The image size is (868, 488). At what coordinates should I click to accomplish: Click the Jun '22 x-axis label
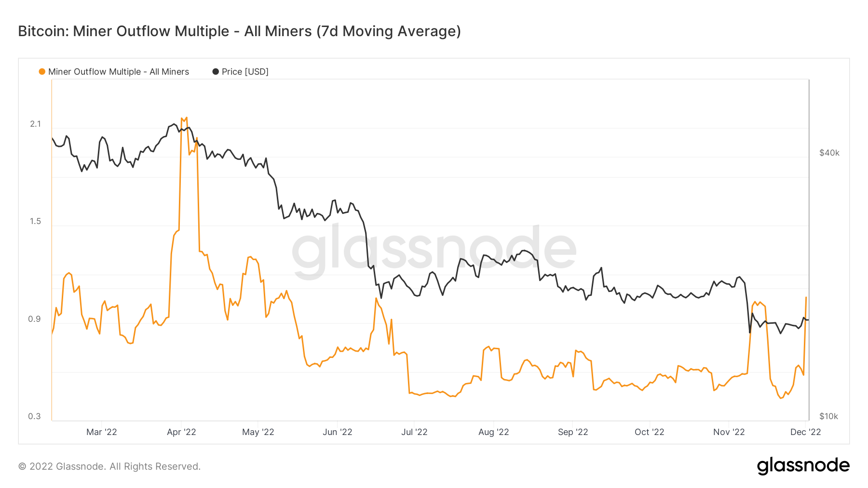[338, 432]
